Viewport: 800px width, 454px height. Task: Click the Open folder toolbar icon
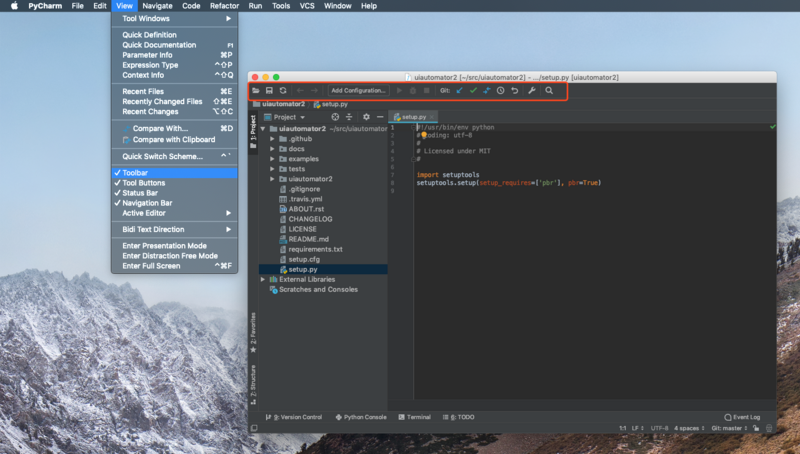(256, 90)
